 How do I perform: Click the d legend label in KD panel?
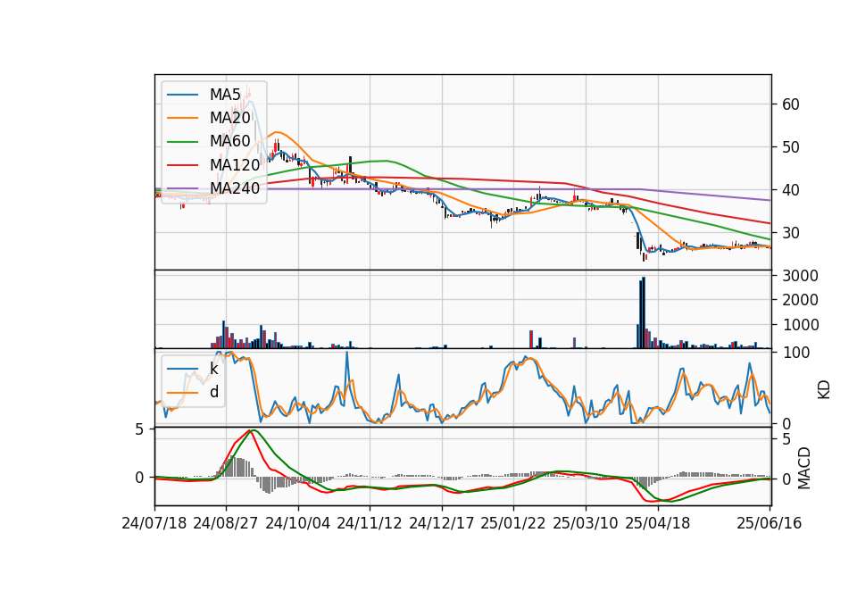[x=214, y=392]
